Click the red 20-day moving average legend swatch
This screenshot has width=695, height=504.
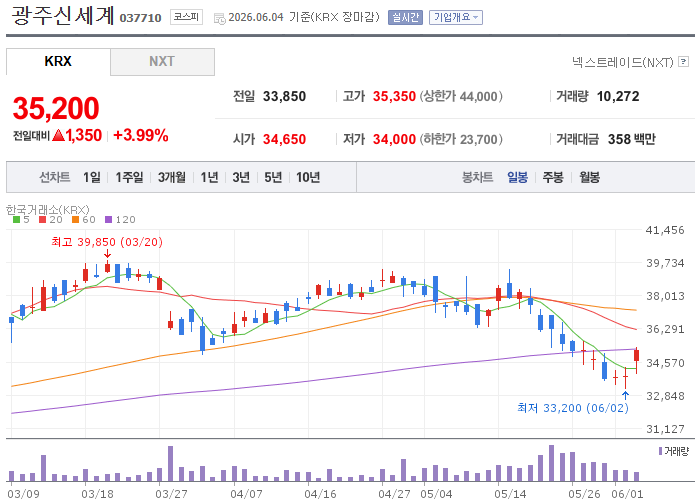point(43,219)
